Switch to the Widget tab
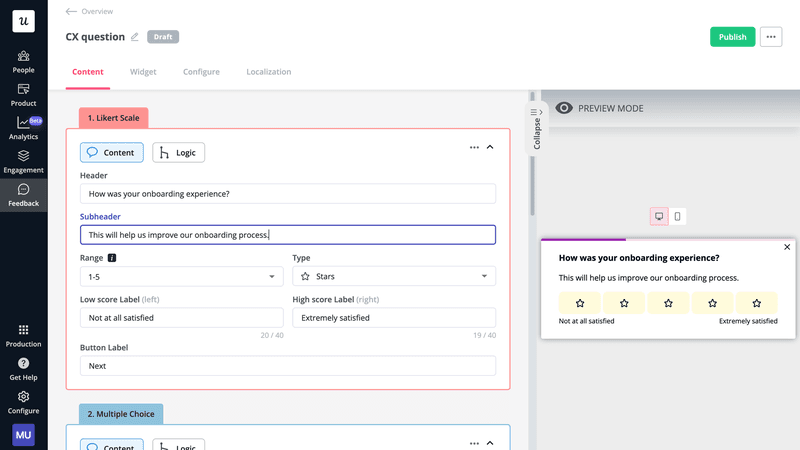Viewport: 800px width, 450px height. (143, 72)
